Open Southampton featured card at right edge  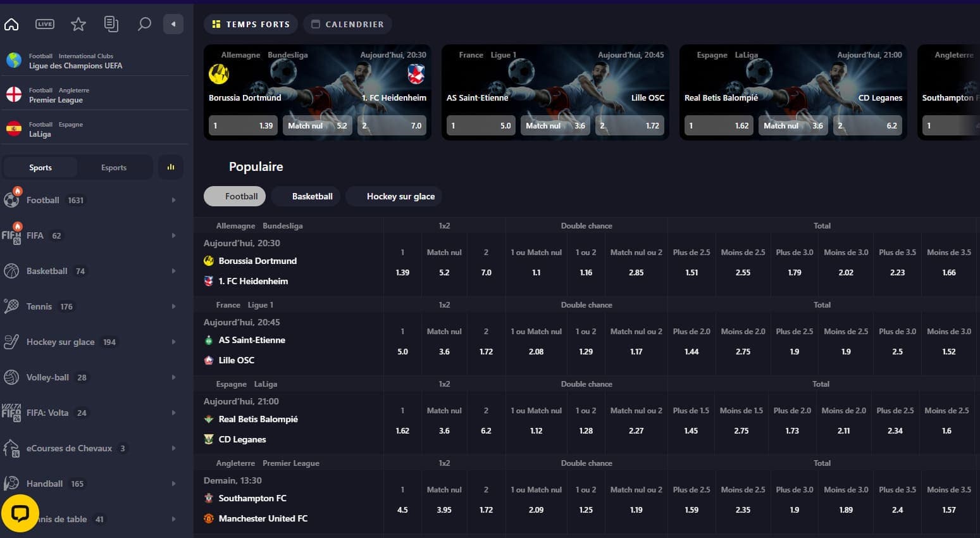pyautogui.click(x=948, y=92)
